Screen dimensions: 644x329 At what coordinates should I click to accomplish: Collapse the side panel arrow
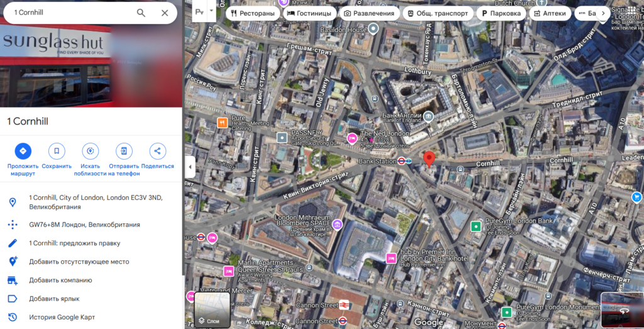coord(191,167)
